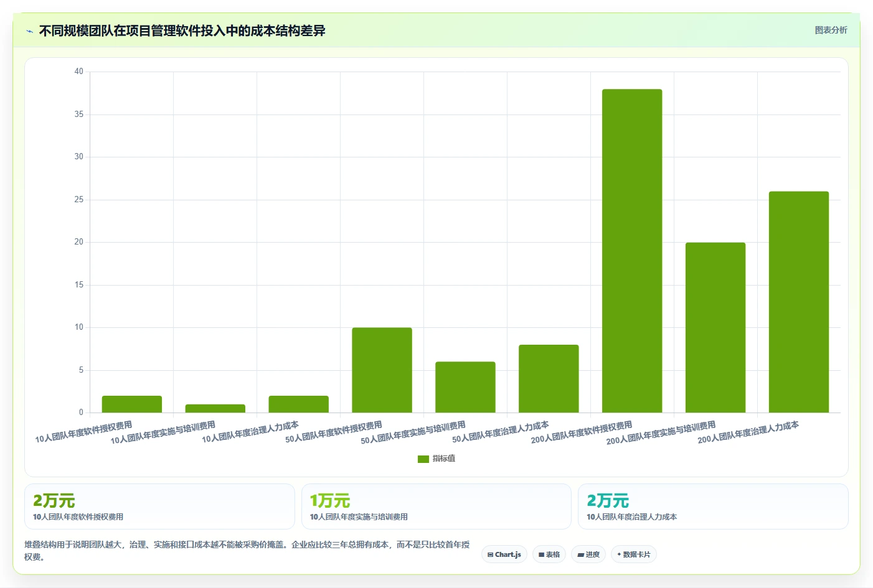Click the x-axis label 50人团队年度实施与培训费用
873x588 pixels.
click(x=413, y=432)
